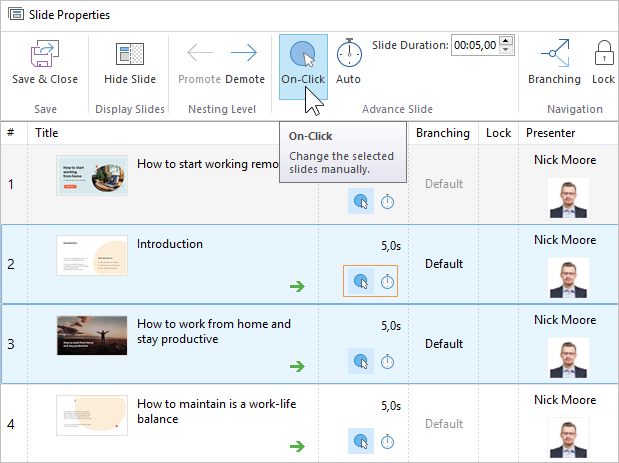The height and width of the screenshot is (463, 619).
Task: Click the Lock cell for slide 3
Action: 498,344
